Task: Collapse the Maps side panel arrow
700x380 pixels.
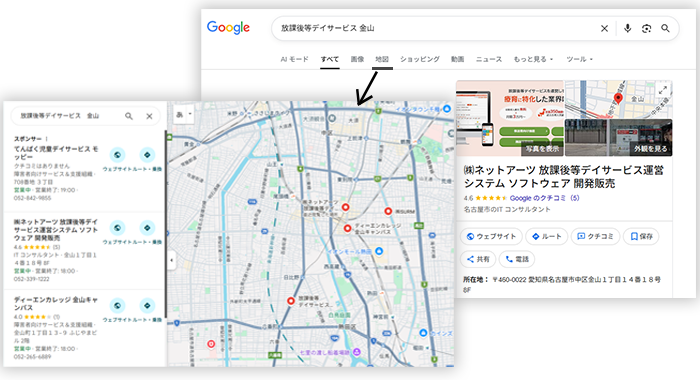Action: (x=171, y=260)
